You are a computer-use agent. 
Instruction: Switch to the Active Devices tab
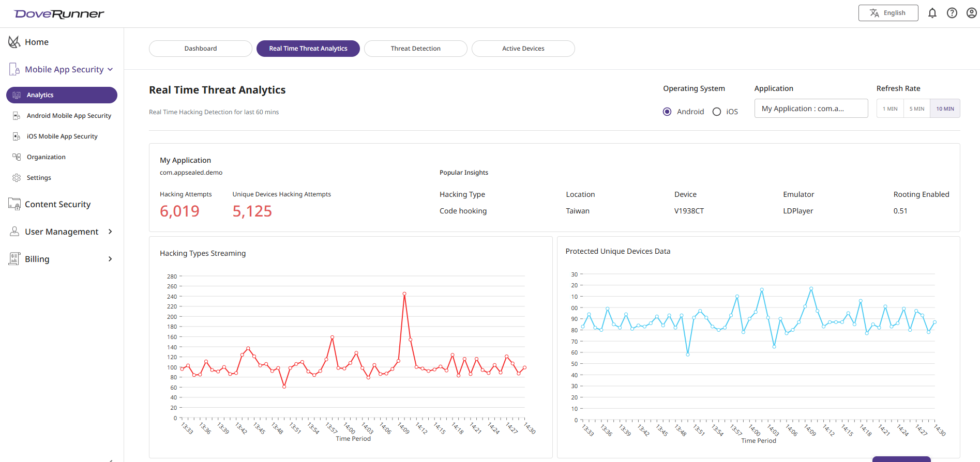tap(523, 49)
